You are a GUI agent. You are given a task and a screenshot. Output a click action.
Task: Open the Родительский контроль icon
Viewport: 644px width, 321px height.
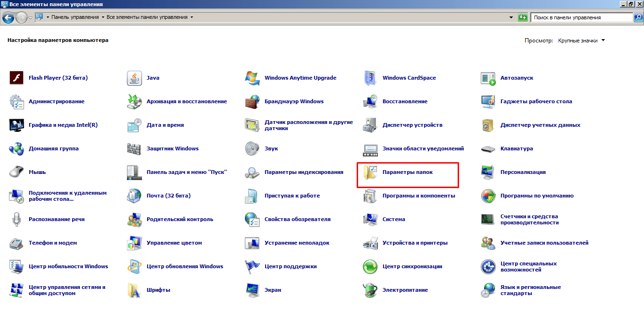tap(134, 219)
